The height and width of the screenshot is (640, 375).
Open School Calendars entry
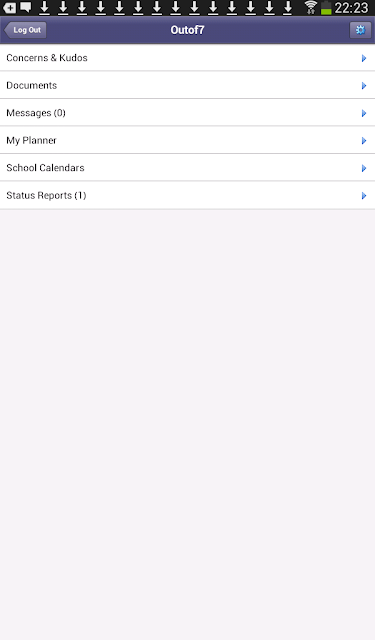(187, 168)
